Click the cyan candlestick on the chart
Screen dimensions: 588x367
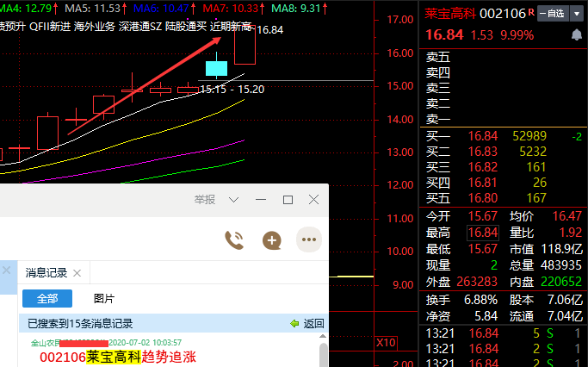(216, 68)
